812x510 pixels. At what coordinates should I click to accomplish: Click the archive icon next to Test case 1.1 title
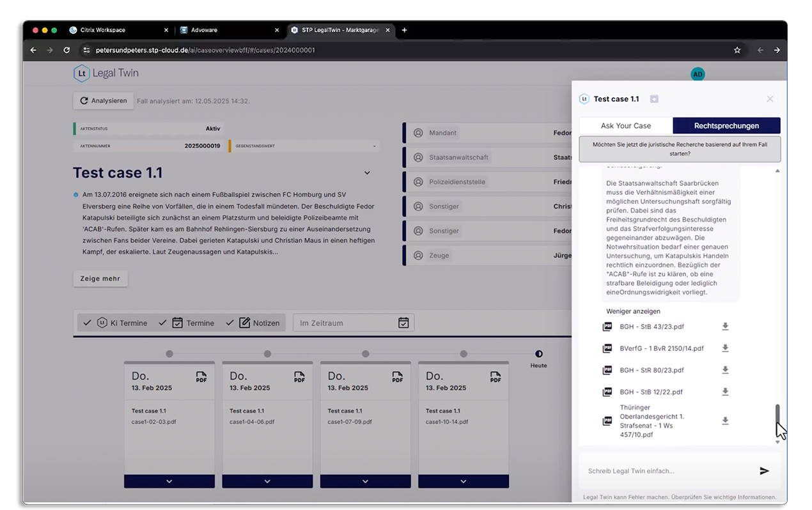[x=654, y=98]
